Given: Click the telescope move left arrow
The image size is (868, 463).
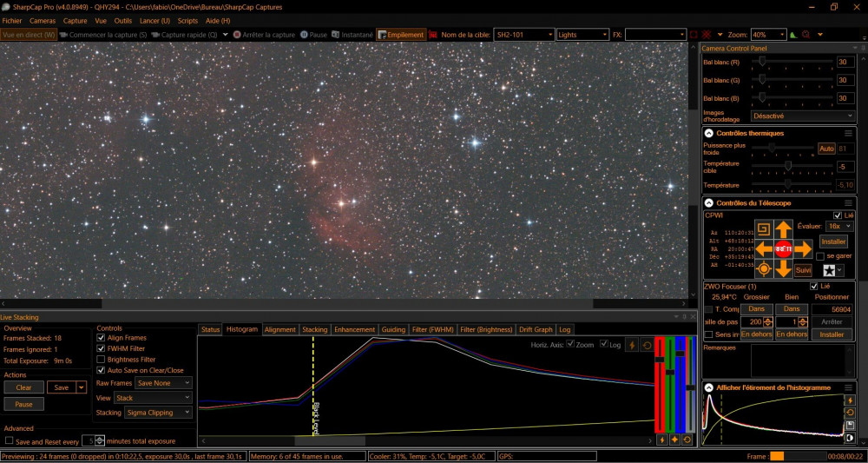Looking at the screenshot, I should tap(765, 249).
